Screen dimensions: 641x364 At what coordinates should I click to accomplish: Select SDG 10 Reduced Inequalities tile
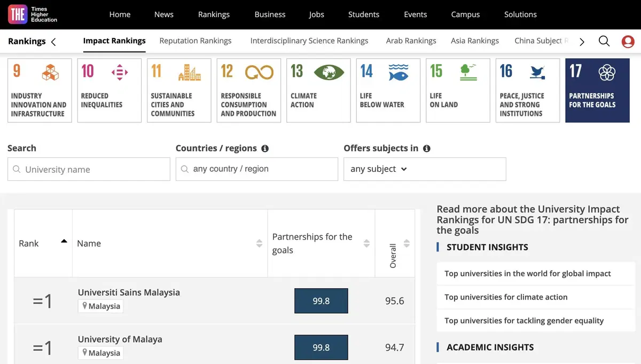coord(110,90)
